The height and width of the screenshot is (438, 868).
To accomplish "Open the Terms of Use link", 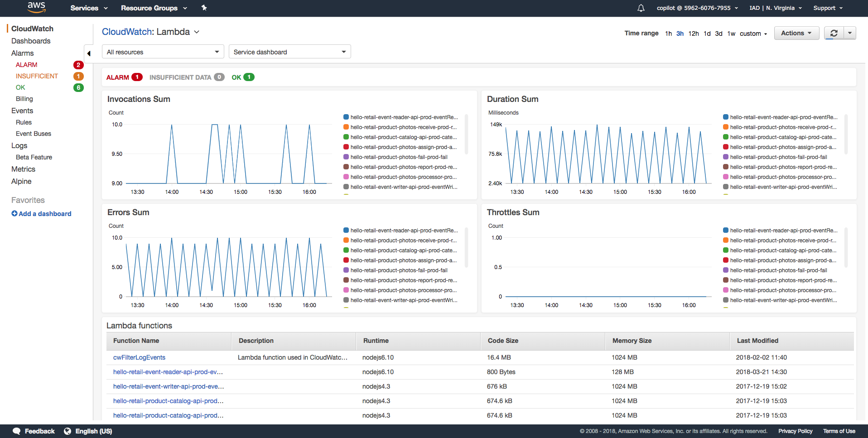I will pos(839,431).
